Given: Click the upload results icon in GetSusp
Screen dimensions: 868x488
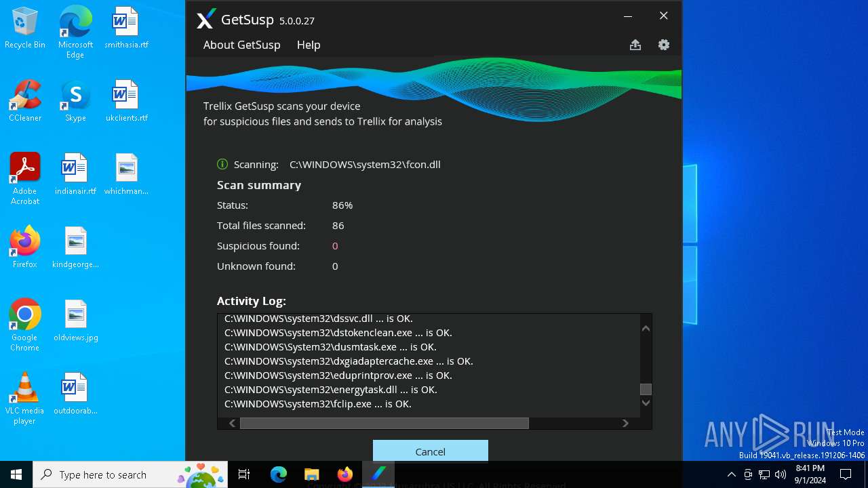Looking at the screenshot, I should click(635, 45).
